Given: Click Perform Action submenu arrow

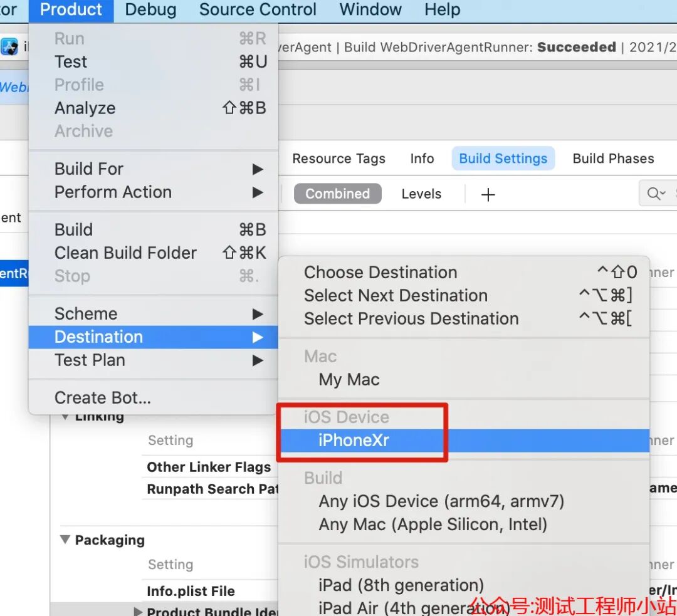Looking at the screenshot, I should pyautogui.click(x=258, y=192).
